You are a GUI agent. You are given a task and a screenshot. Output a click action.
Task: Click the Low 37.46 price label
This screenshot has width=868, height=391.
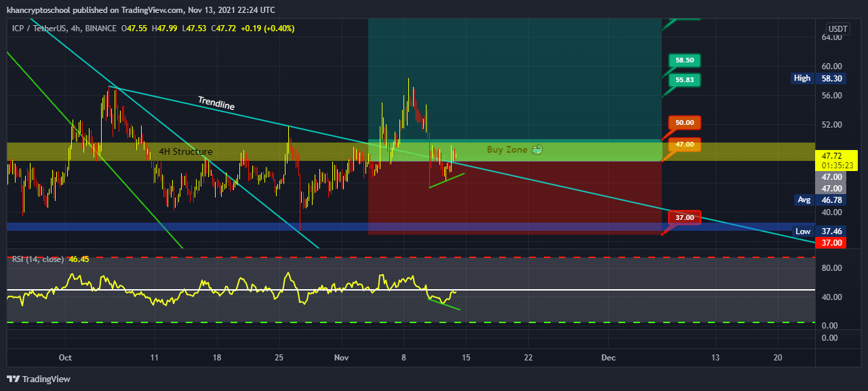coord(819,231)
